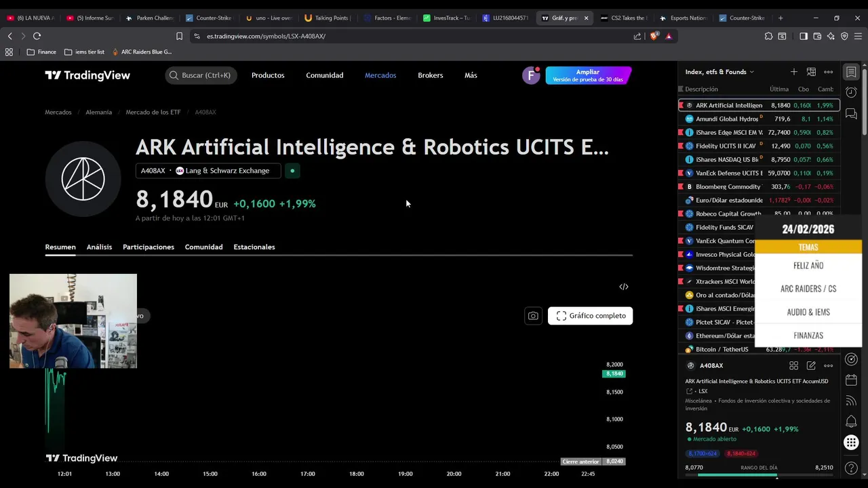Open the external link icon next to LSX
The width and height of the screenshot is (868, 488).
coord(690,391)
